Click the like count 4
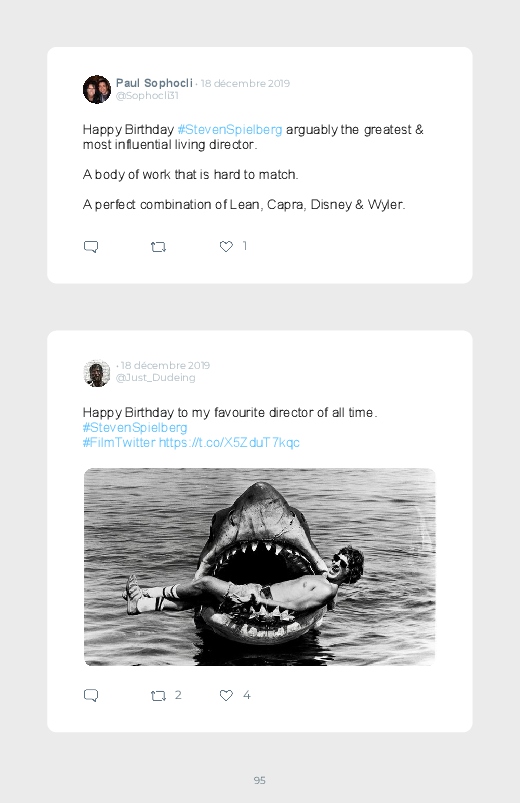The width and height of the screenshot is (520, 803). pyautogui.click(x=246, y=695)
